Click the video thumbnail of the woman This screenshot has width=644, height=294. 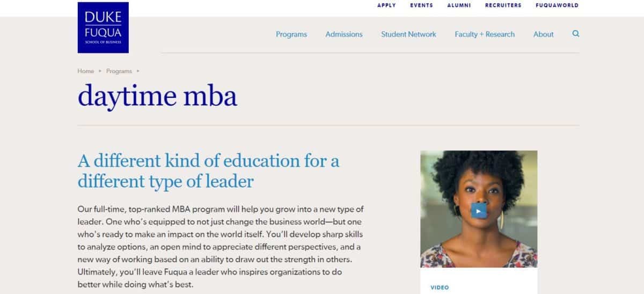coord(479,177)
